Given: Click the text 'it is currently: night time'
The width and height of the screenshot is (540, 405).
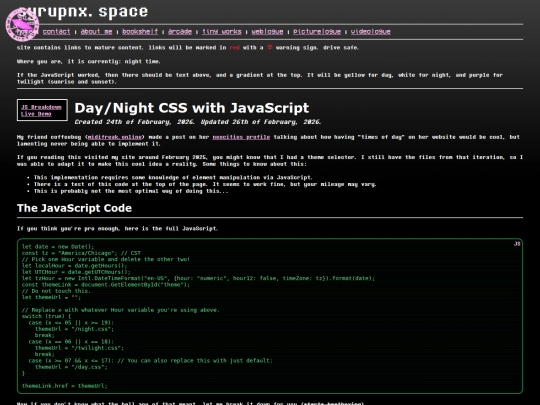Looking at the screenshot, I should pyautogui.click(x=114, y=61).
